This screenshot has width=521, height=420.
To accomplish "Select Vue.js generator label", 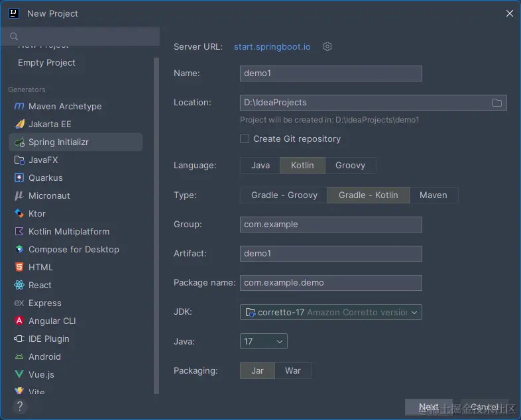I will [41, 374].
